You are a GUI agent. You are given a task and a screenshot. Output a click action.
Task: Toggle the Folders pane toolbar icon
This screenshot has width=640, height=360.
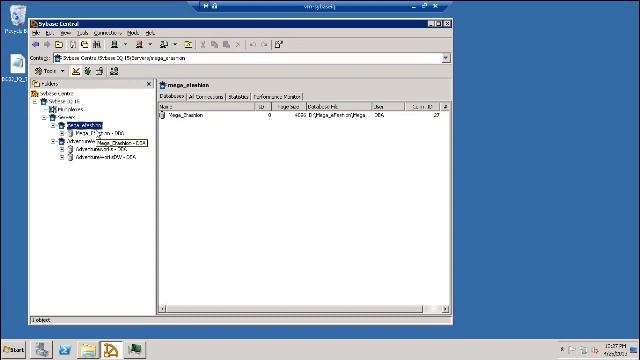pos(84,44)
